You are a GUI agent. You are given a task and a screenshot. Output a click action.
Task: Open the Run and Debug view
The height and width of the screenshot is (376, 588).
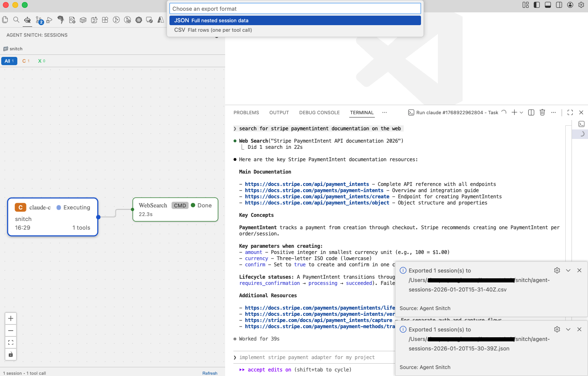[49, 20]
